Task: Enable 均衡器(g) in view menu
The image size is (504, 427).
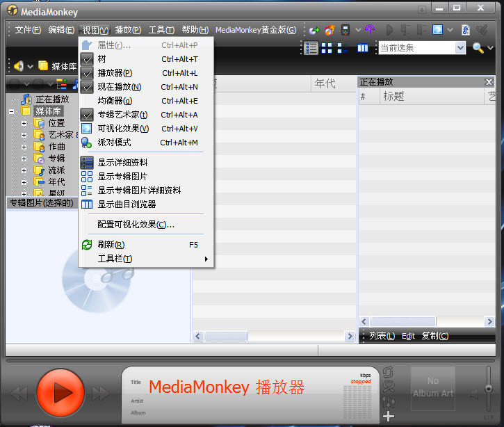Action: click(x=146, y=101)
